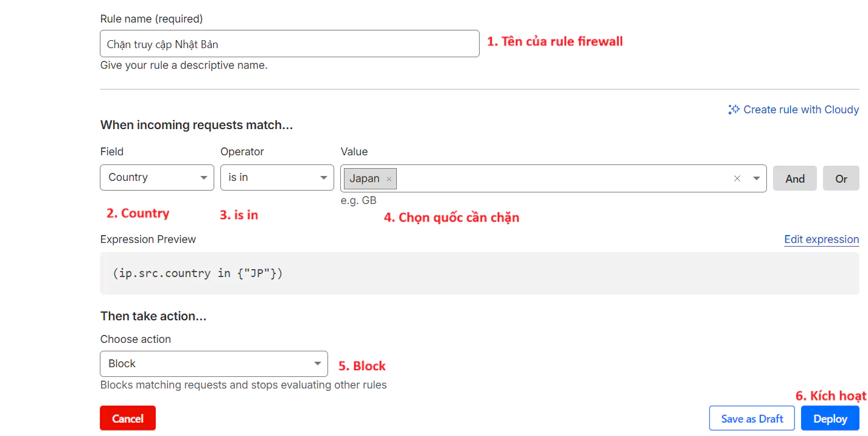
Task: Clear all selected values in Value field
Action: (737, 178)
